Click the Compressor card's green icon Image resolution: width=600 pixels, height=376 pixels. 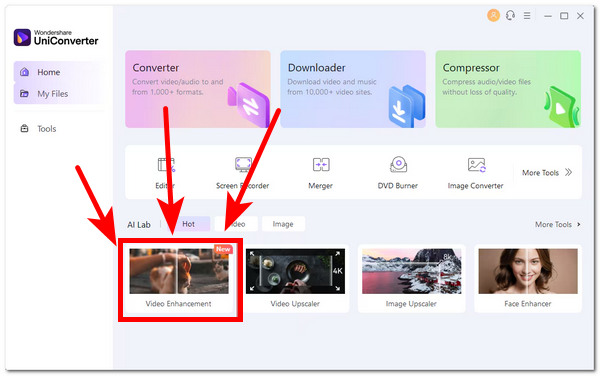562,107
